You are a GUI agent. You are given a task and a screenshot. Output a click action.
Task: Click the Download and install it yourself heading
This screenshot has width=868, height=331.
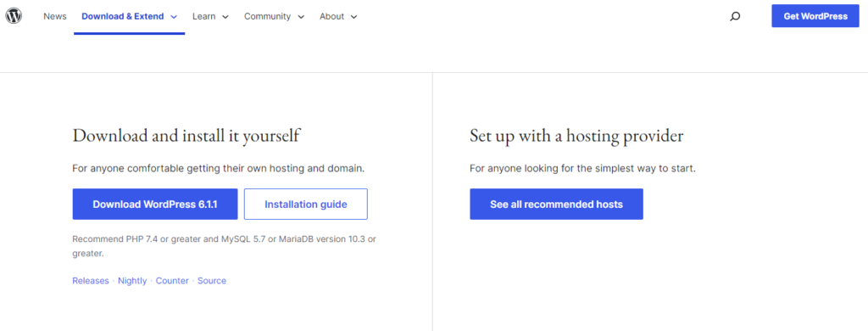186,136
